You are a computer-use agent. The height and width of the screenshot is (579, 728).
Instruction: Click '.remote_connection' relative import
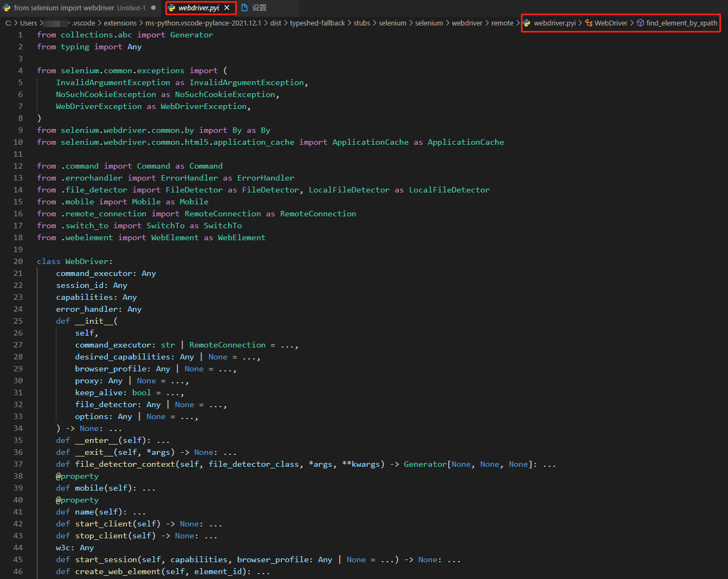point(104,214)
